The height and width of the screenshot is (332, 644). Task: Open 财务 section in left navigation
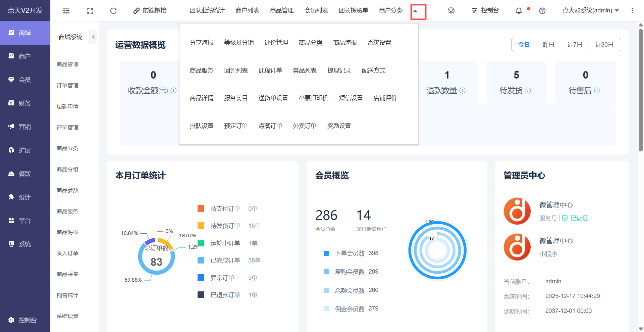coord(25,103)
